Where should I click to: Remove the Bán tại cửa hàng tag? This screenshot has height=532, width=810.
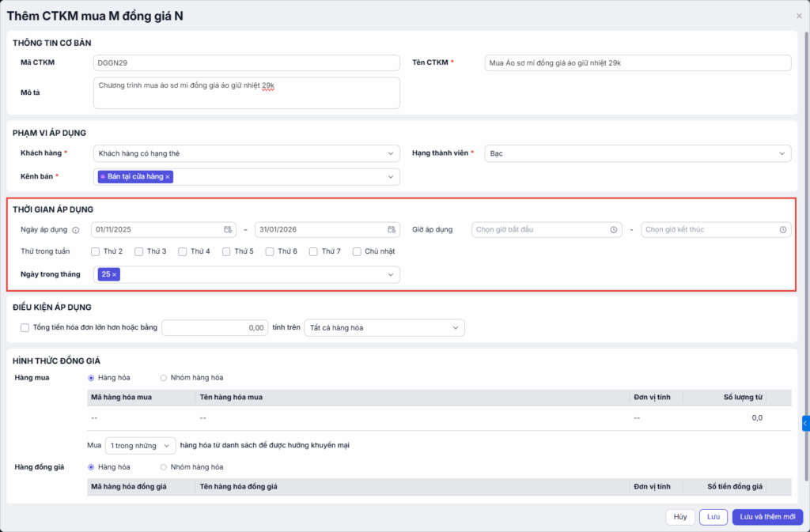coord(168,176)
